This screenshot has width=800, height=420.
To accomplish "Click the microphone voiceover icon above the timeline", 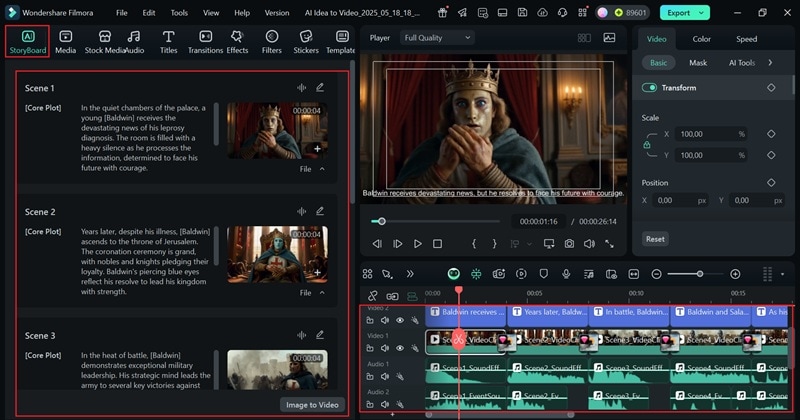I will pyautogui.click(x=566, y=274).
